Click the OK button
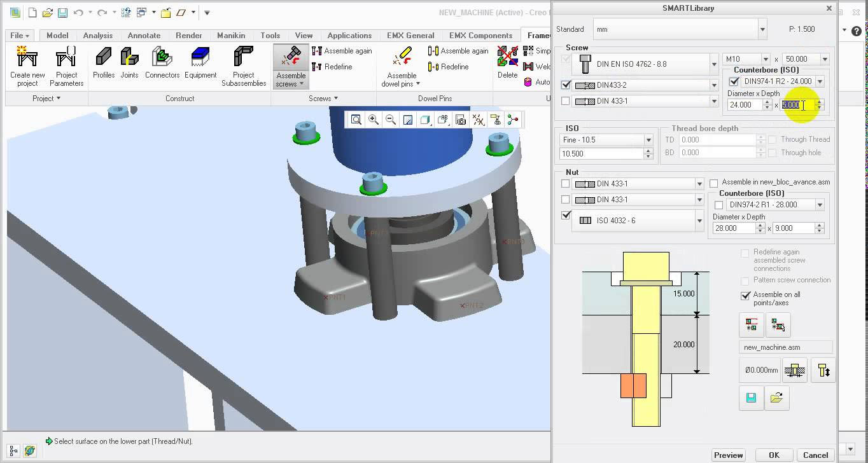Image resolution: width=868 pixels, height=463 pixels. point(774,455)
